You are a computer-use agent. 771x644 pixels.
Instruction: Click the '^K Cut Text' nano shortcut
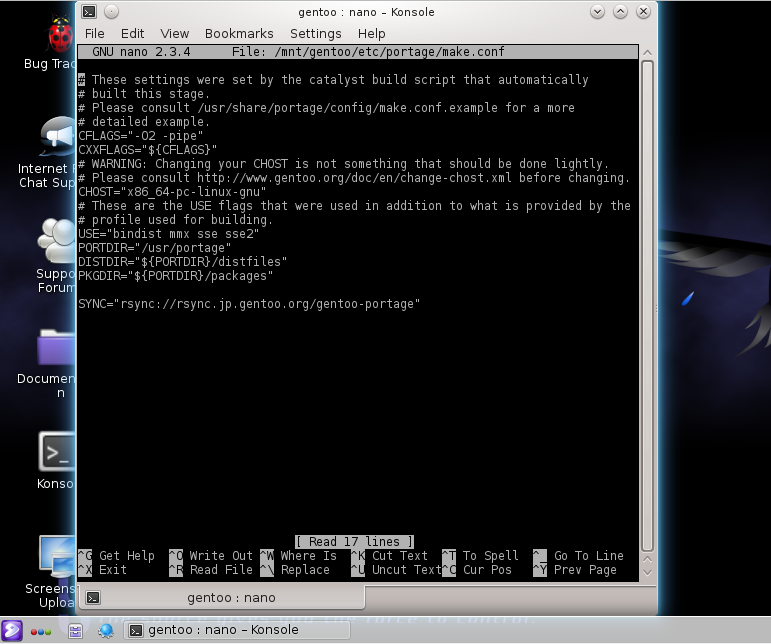tap(389, 556)
